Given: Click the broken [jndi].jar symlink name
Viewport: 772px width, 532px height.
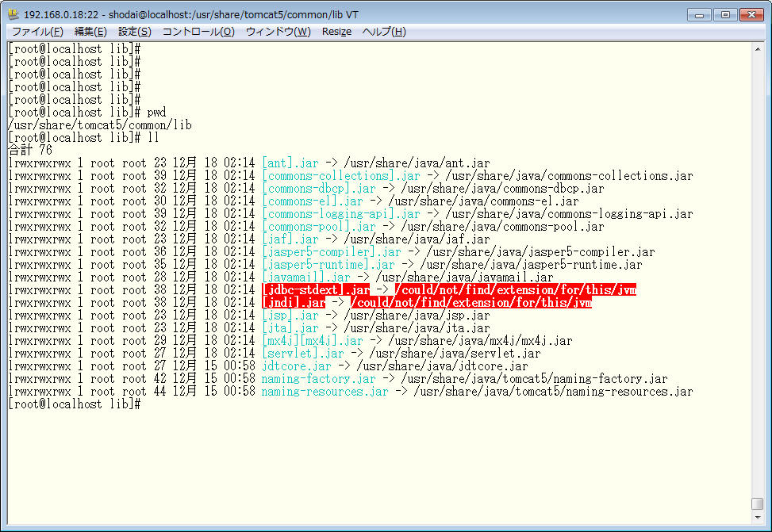Looking at the screenshot, I should [x=293, y=303].
